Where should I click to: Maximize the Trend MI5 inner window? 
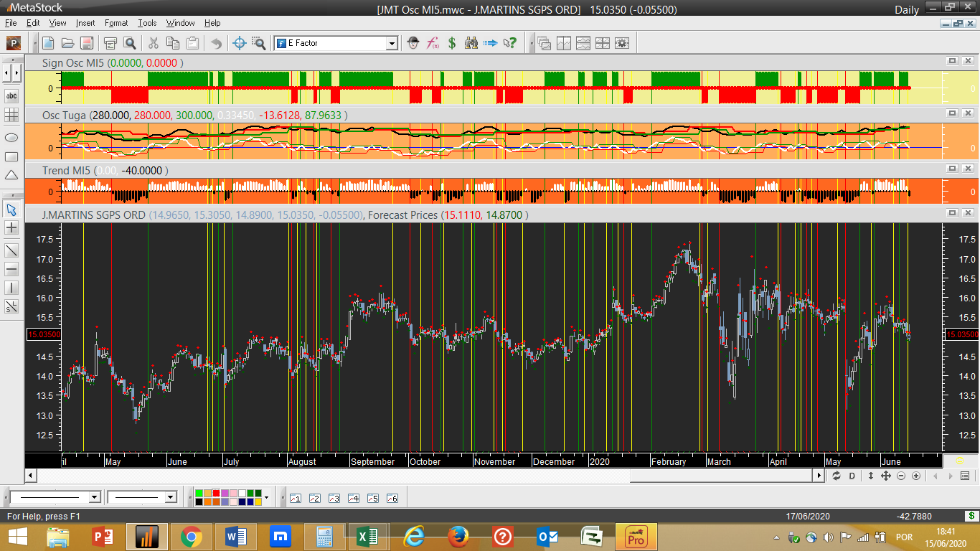click(952, 169)
